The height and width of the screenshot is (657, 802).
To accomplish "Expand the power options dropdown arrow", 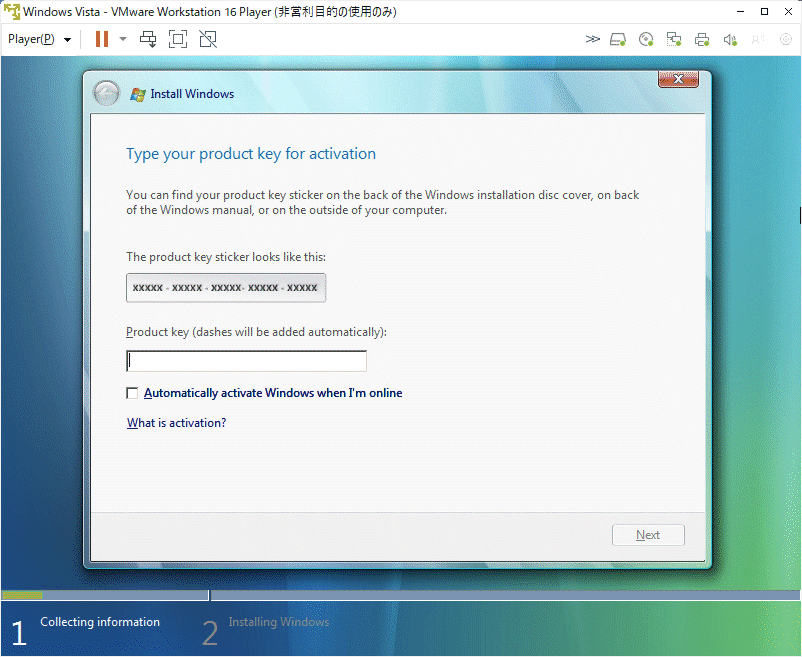I will click(x=123, y=39).
